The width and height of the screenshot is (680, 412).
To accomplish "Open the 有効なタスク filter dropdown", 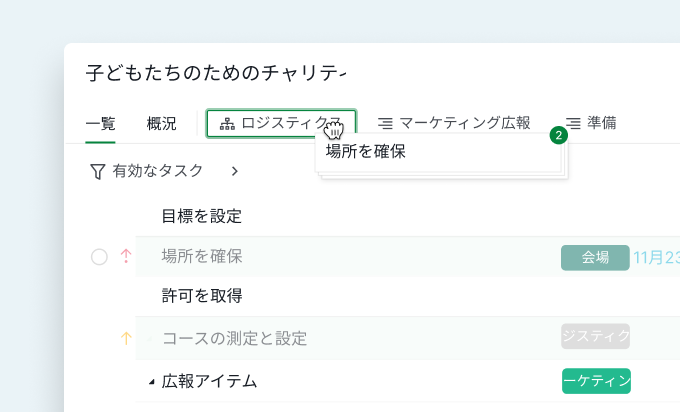I will [x=158, y=171].
